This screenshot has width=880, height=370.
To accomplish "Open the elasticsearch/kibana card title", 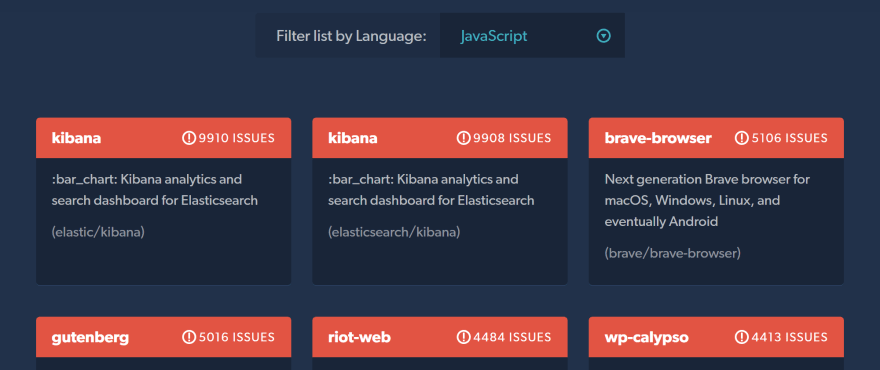I will click(x=352, y=138).
